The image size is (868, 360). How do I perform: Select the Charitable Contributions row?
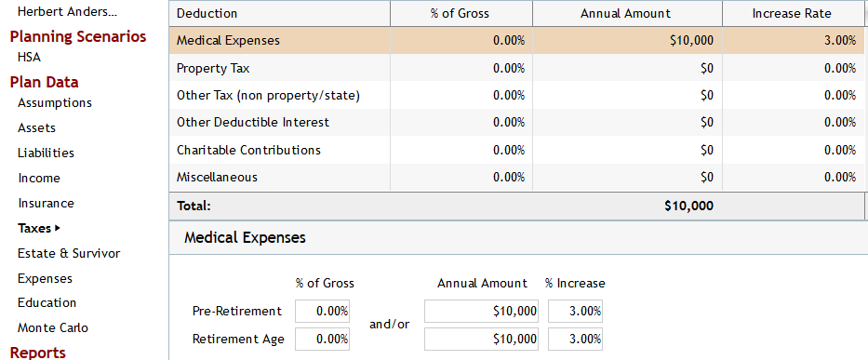coord(516,150)
